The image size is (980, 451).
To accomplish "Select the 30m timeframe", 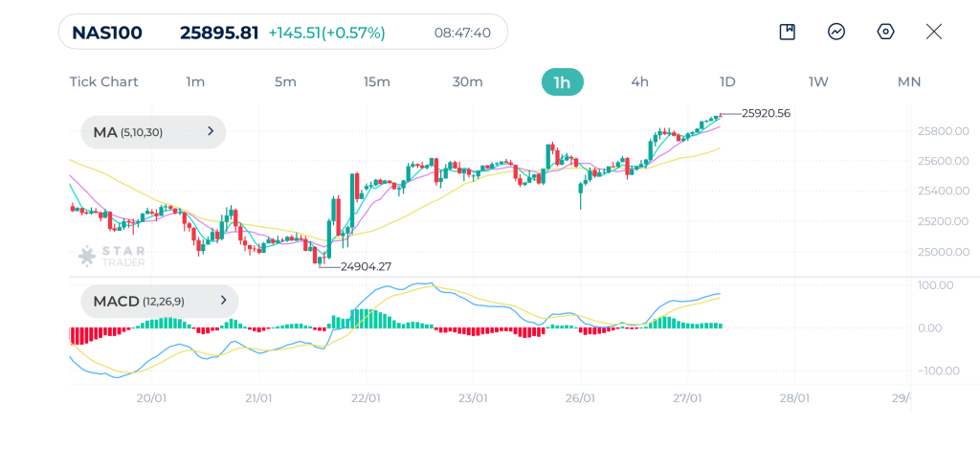I will tap(467, 82).
